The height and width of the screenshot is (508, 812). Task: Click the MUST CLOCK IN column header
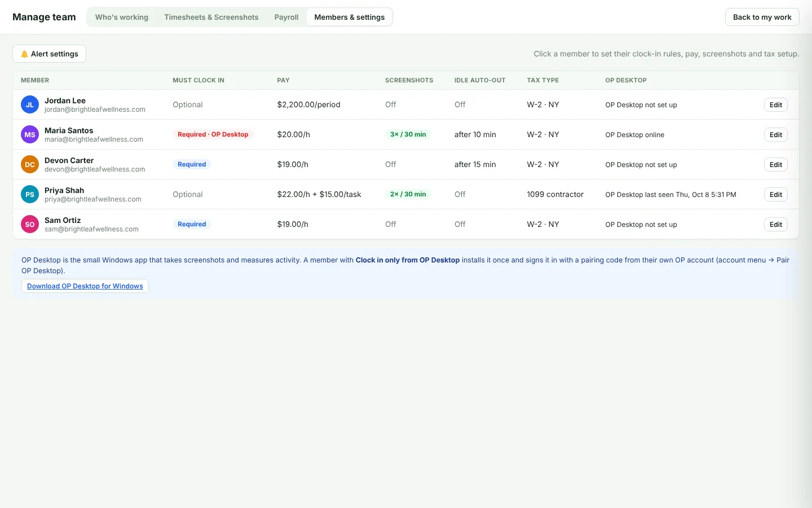198,80
